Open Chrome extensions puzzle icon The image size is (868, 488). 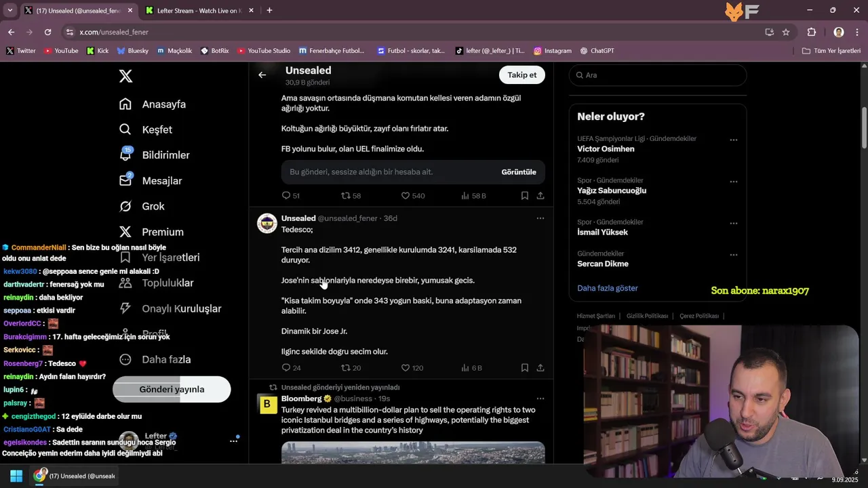(812, 32)
